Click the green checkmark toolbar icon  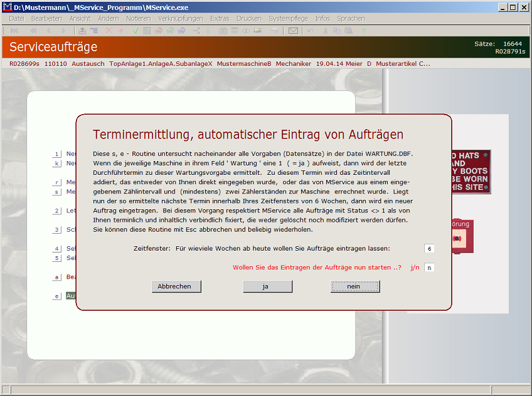tap(136, 30)
